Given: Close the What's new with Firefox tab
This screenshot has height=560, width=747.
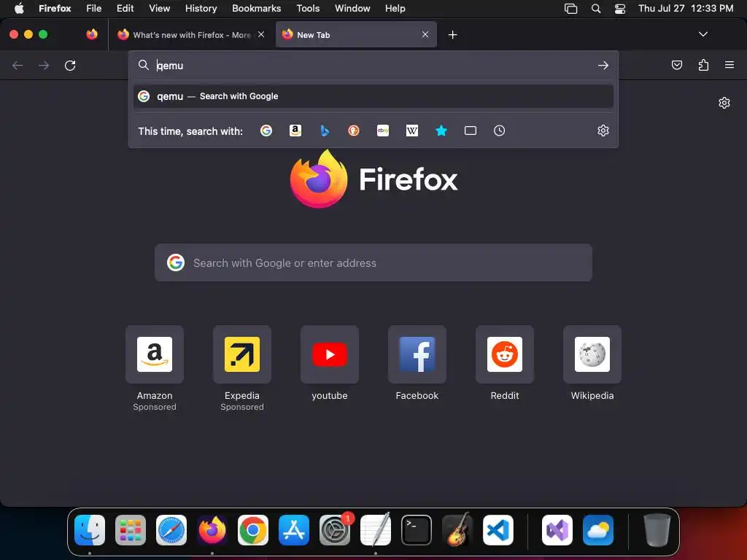Looking at the screenshot, I should (x=261, y=34).
